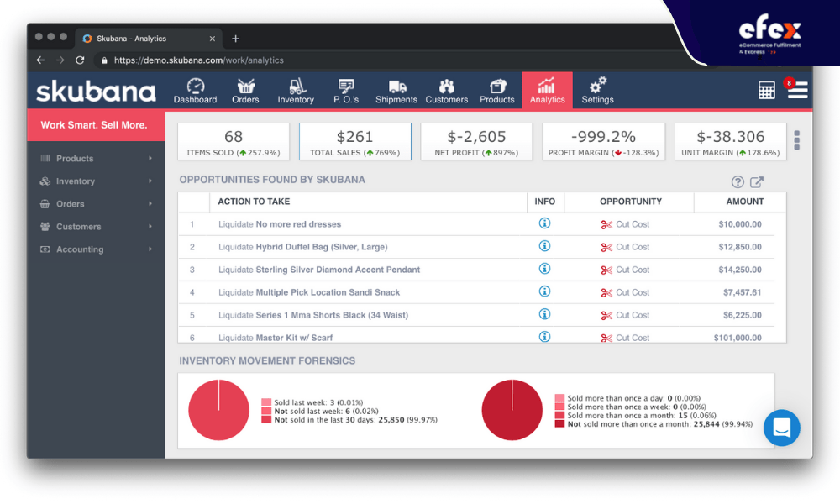Open the Shipments truck icon
Viewport: 840px width, 504px height.
tap(397, 87)
